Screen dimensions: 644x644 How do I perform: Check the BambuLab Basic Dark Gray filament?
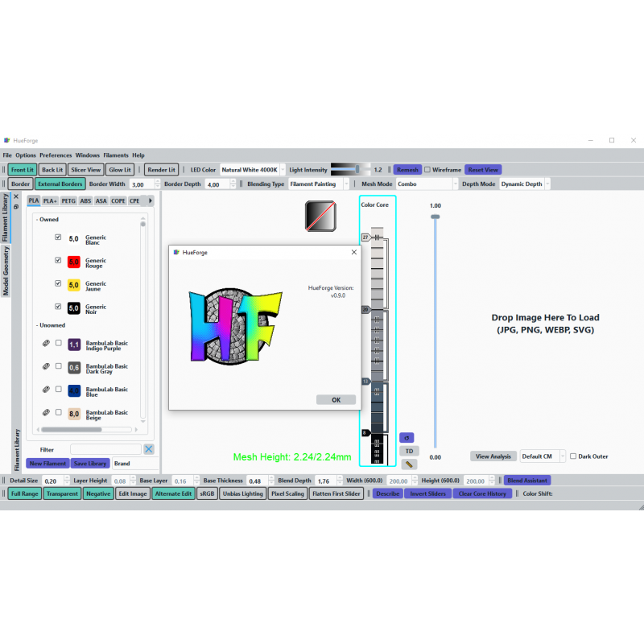tap(58, 366)
